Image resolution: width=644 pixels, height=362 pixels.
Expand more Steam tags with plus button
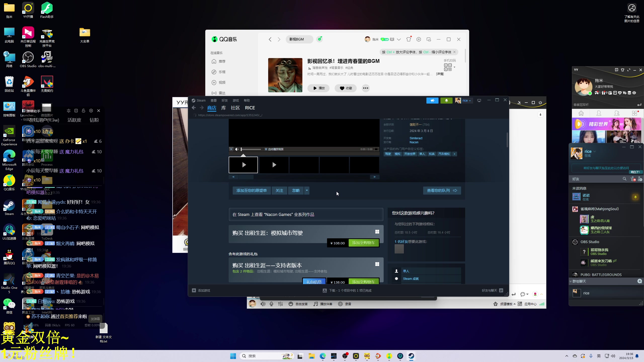pyautogui.click(x=454, y=154)
